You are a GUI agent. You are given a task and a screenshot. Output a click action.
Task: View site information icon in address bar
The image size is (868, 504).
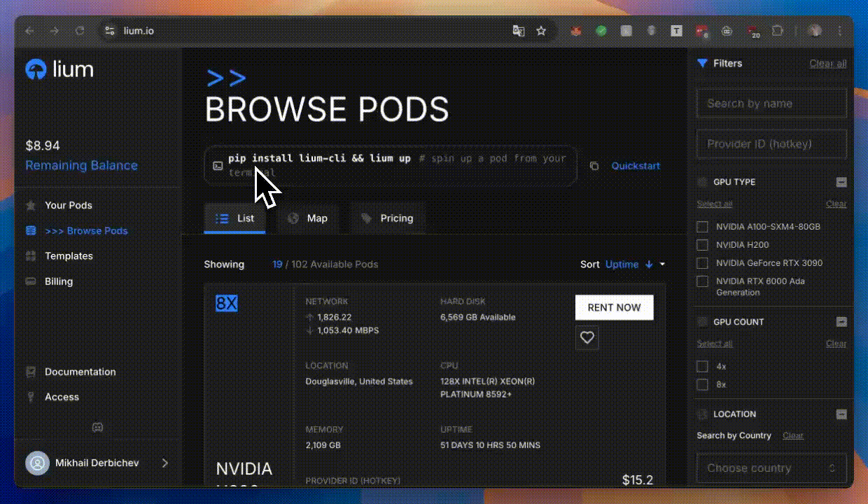(108, 31)
